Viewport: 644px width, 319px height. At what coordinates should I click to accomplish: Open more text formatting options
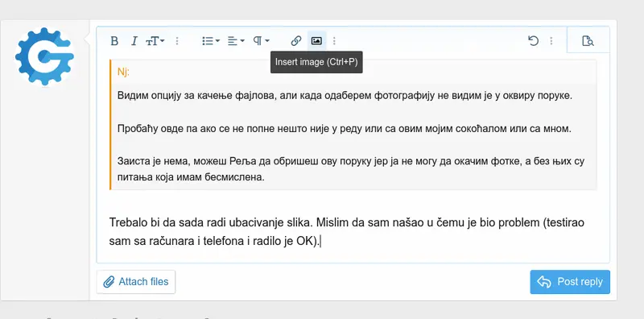[x=177, y=41]
